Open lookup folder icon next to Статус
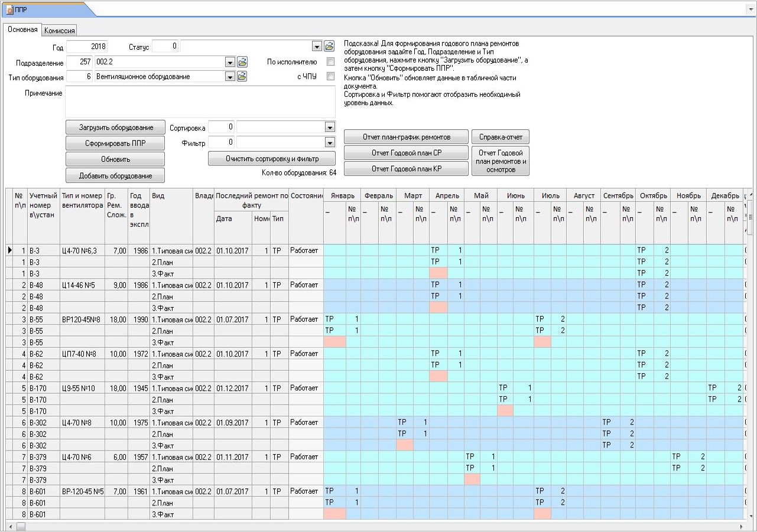This screenshot has width=757, height=532. pos(329,46)
